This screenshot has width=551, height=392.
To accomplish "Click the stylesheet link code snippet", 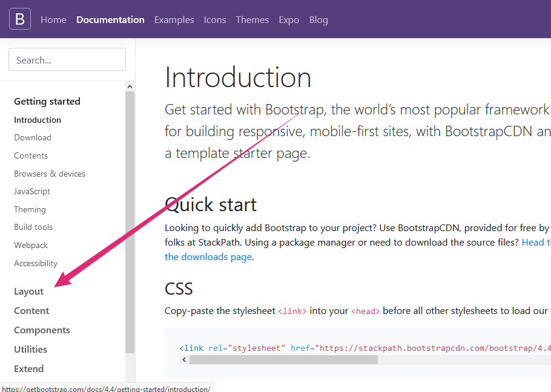I will tap(365, 348).
